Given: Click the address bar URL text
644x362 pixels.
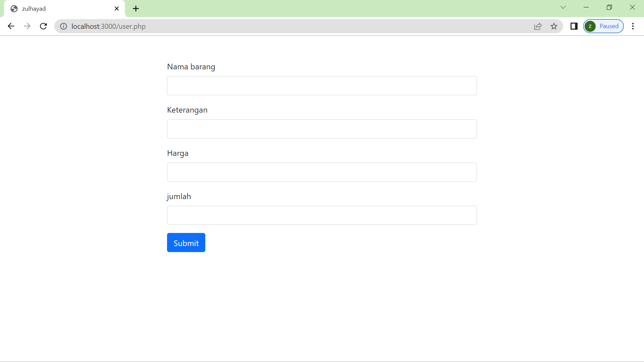Looking at the screenshot, I should [108, 26].
